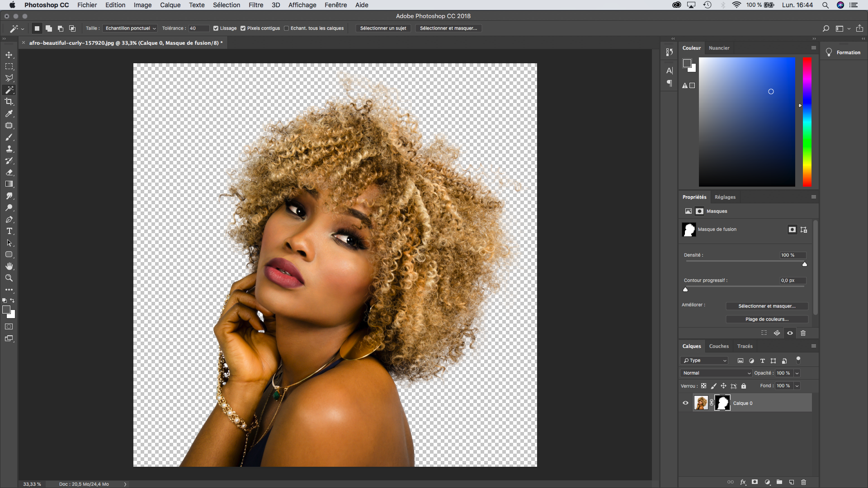
Task: Toggle layer filter switch
Action: (x=798, y=360)
